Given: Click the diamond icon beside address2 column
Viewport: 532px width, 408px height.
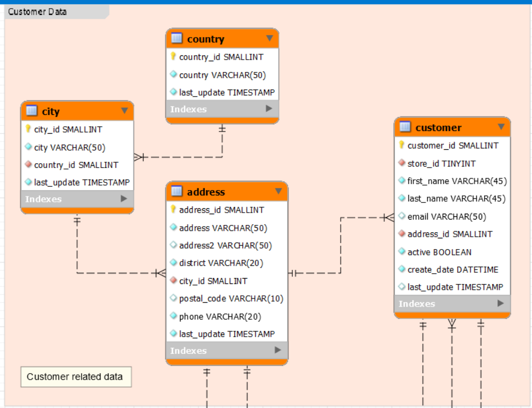Looking at the screenshot, I should (x=174, y=244).
